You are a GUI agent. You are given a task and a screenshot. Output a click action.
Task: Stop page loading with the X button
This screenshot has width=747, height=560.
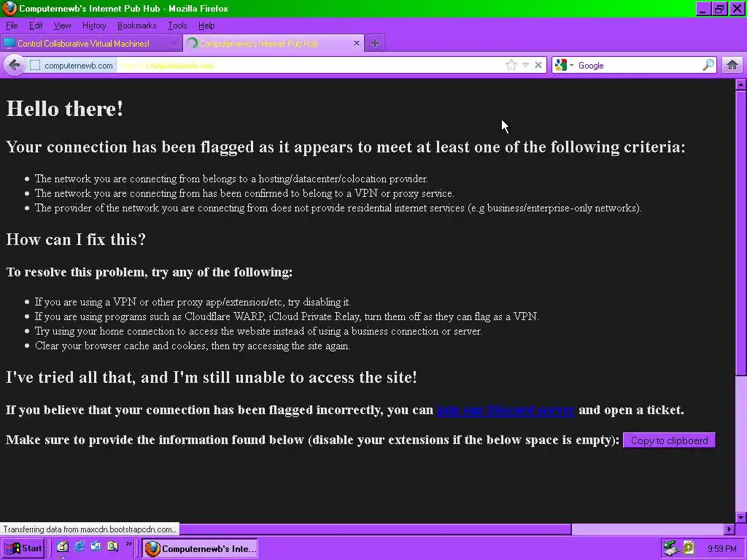pyautogui.click(x=538, y=65)
